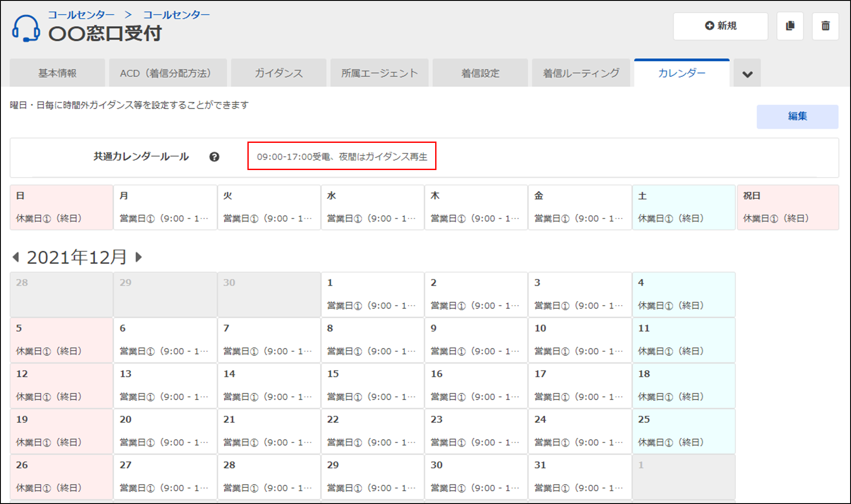
Task: Click the help question mark icon
Action: (214, 157)
